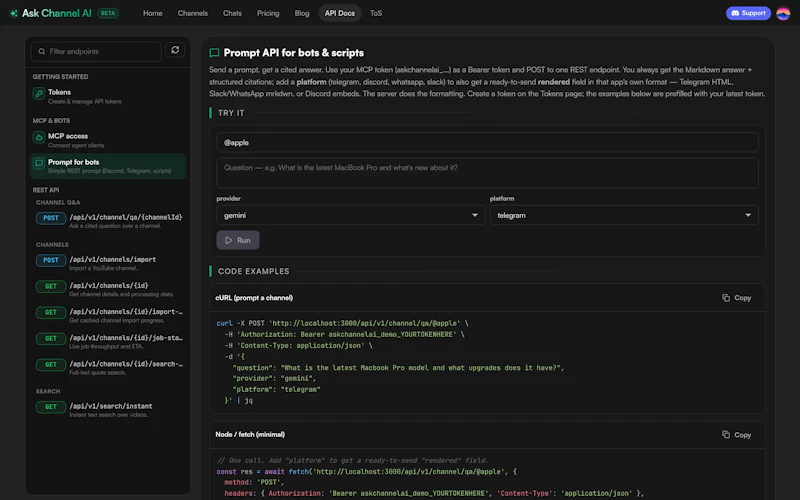Viewport: 800px width, 500px height.
Task: Click the 'Prompt API for bots & scripts' heading
Action: pos(294,53)
